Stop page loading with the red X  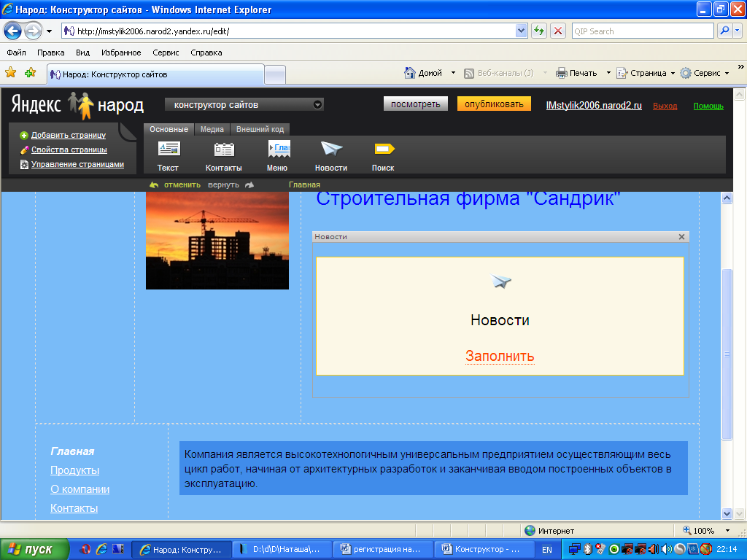click(558, 31)
